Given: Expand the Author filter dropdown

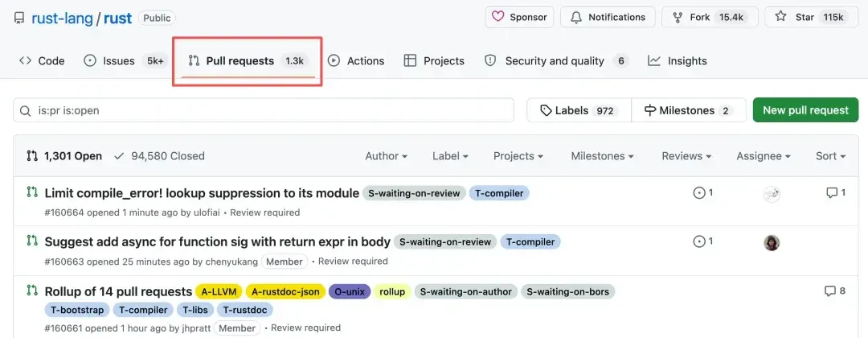Looking at the screenshot, I should 387,156.
